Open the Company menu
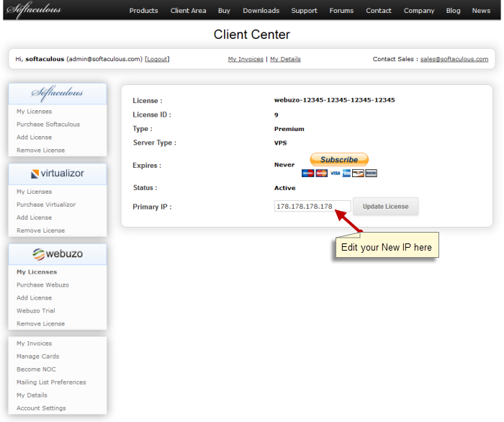The width and height of the screenshot is (504, 422). point(419,11)
